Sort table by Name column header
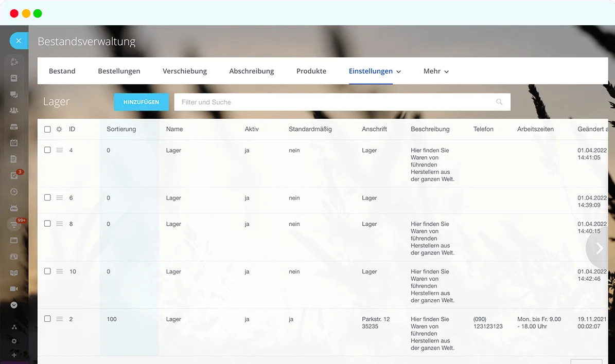Screen dimensions: 615x364 coord(174,129)
